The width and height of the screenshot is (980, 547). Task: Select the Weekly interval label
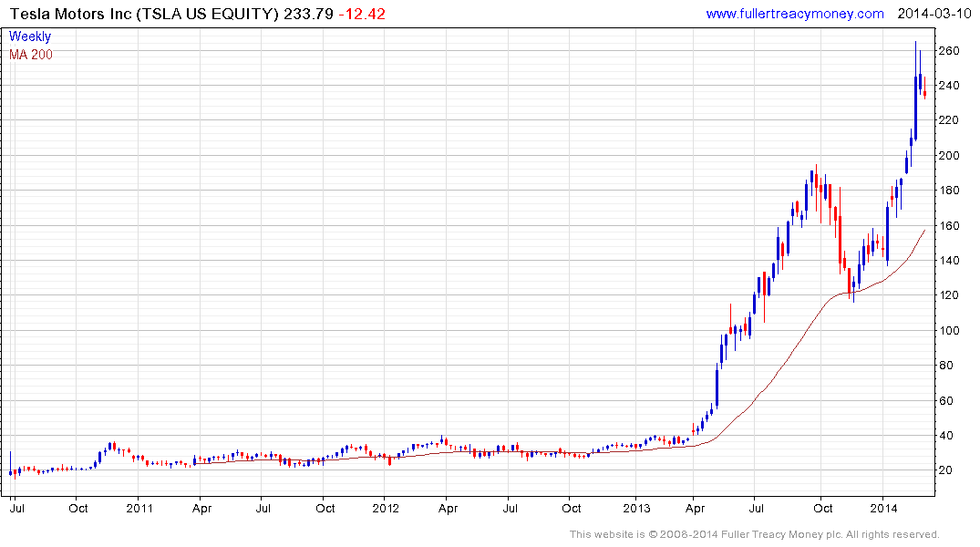pyautogui.click(x=30, y=36)
